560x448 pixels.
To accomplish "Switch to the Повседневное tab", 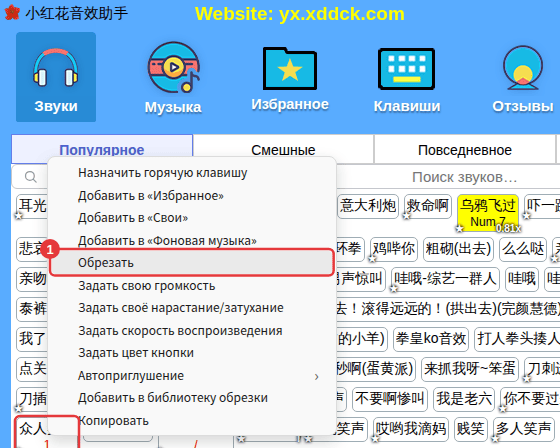I will (465, 150).
